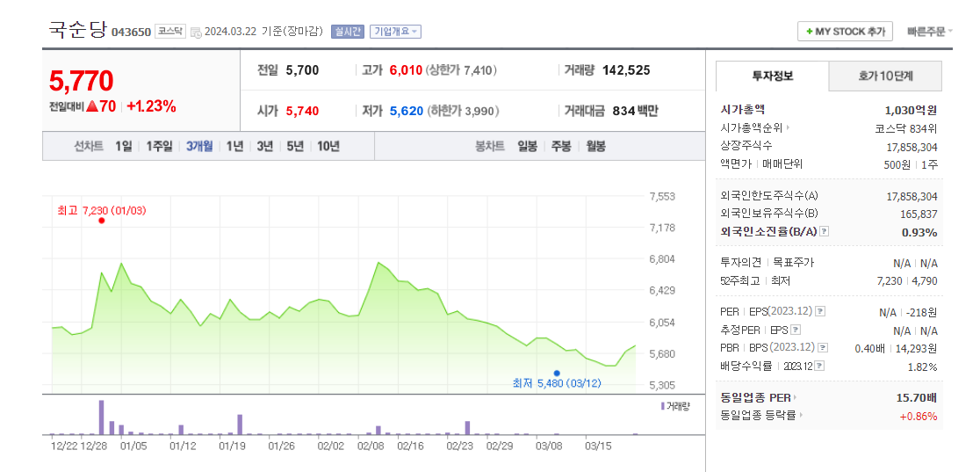Click the arrow next to 시가총액순위
Image resolution: width=980 pixels, height=472 pixels.
(x=788, y=128)
